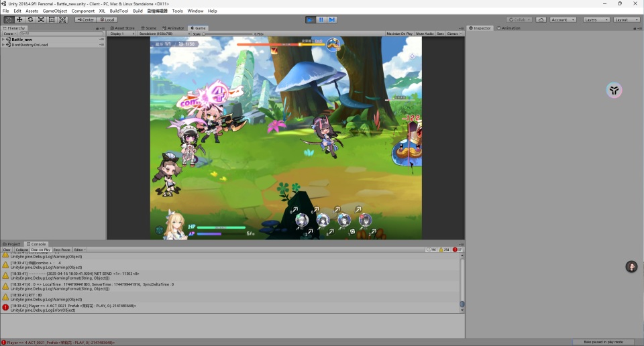Toggle Collapse in Console

click(21, 249)
